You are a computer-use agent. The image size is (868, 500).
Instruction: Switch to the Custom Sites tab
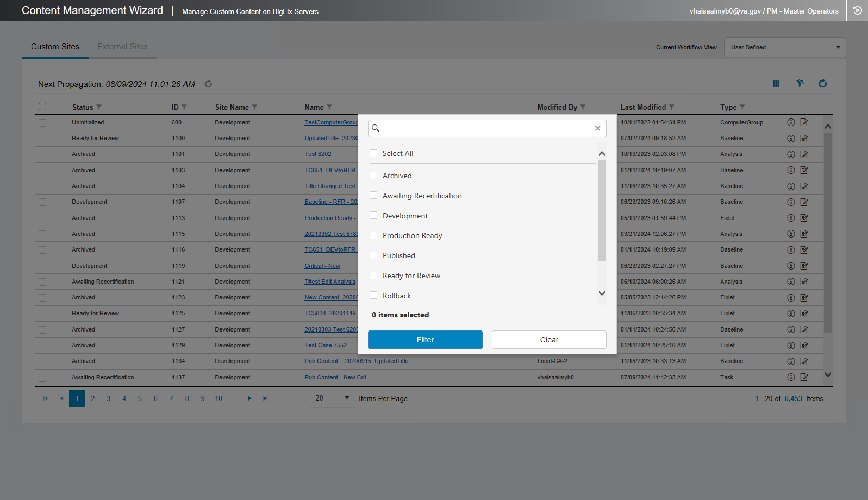[55, 47]
